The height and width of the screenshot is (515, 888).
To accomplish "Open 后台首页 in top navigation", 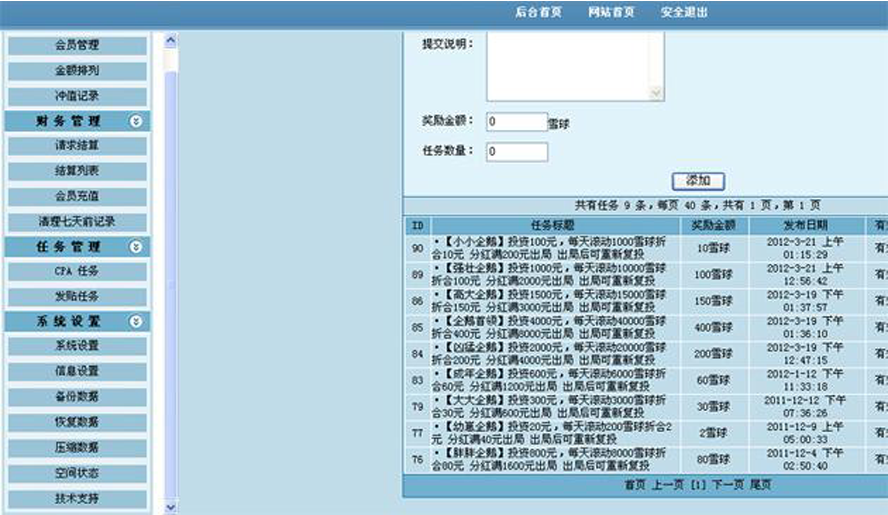I will pyautogui.click(x=538, y=12).
